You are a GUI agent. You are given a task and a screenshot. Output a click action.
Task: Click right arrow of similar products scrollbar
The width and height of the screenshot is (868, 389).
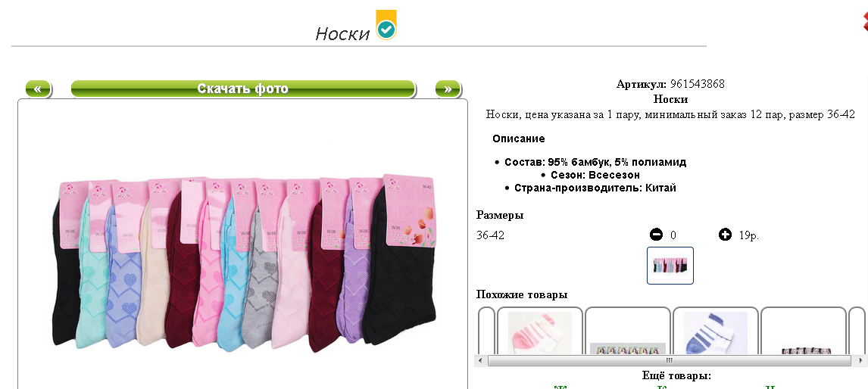coord(859,361)
